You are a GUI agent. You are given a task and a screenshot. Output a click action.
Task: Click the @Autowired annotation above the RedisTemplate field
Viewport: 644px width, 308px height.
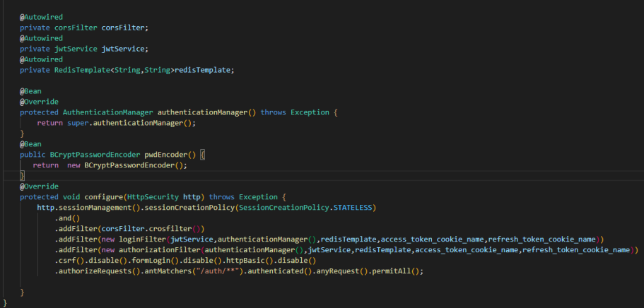(x=41, y=59)
